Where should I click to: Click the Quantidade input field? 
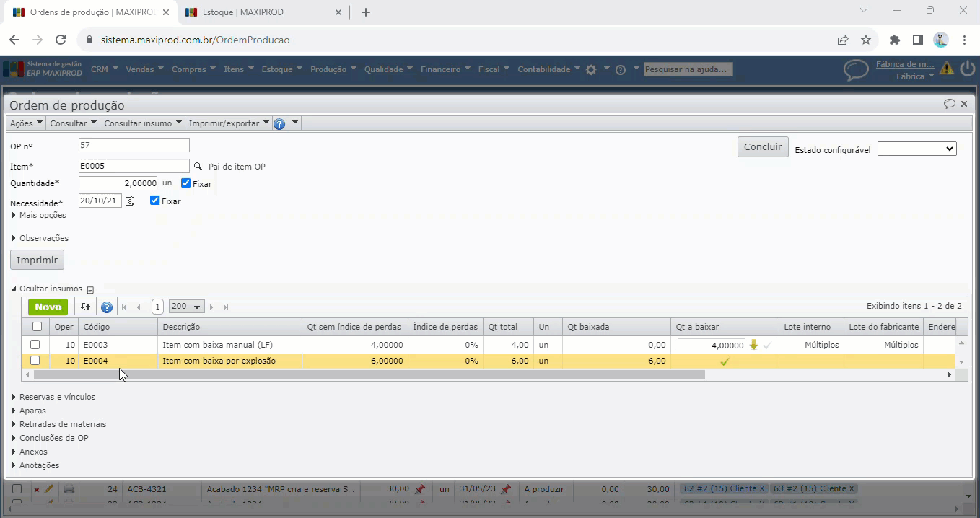pyautogui.click(x=118, y=183)
